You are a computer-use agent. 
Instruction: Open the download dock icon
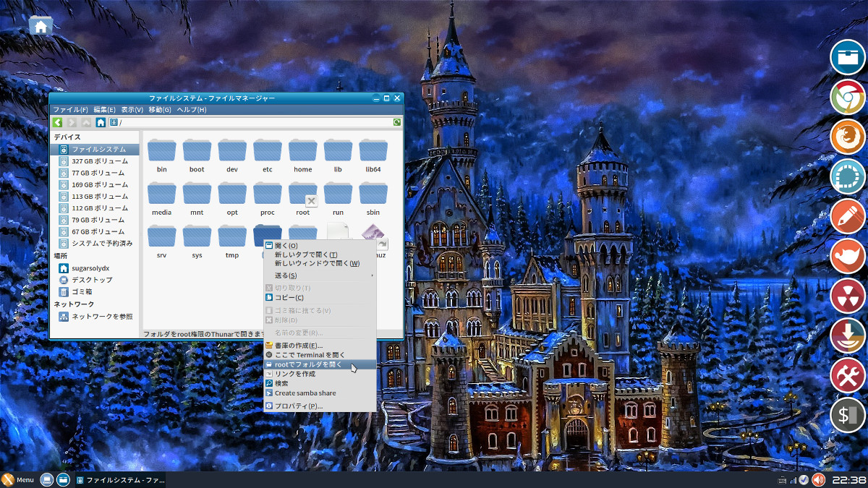point(848,335)
